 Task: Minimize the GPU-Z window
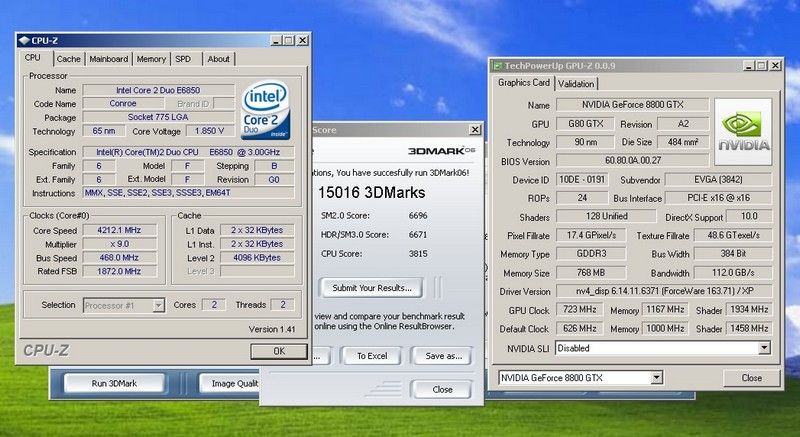[748, 66]
